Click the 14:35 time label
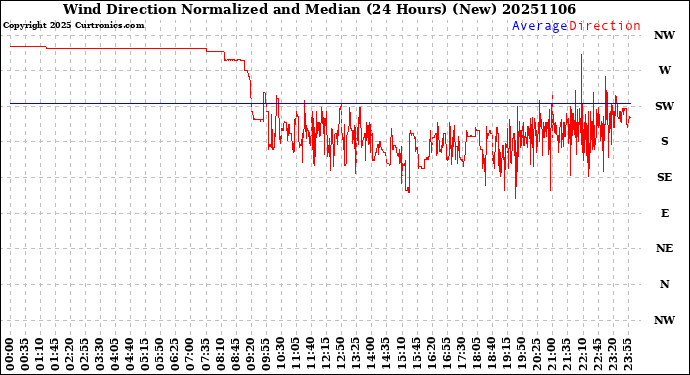 pyautogui.click(x=386, y=355)
